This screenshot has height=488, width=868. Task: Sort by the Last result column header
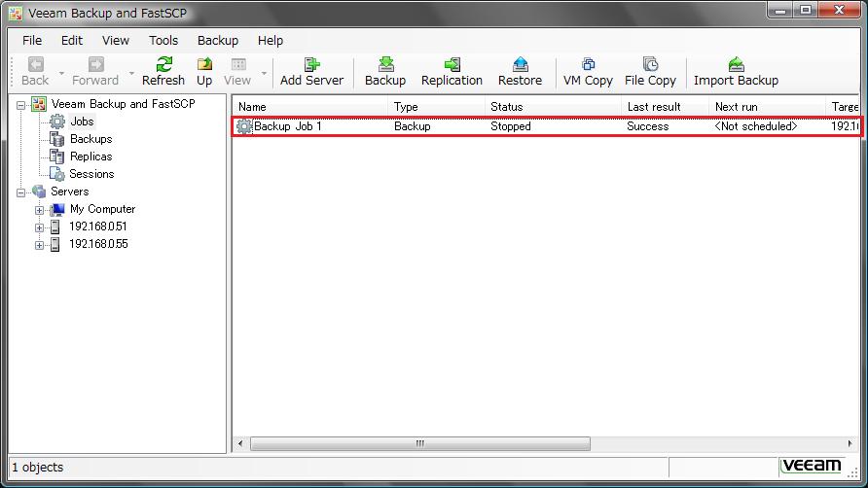[x=665, y=107]
